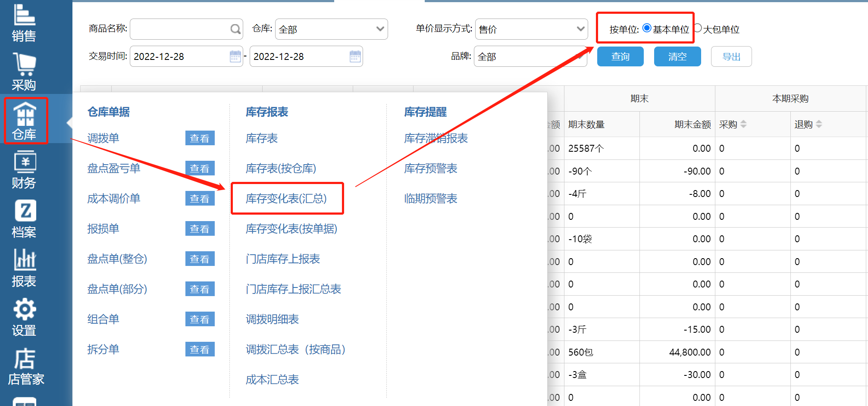Click the 查询 query button
The width and height of the screenshot is (868, 406).
pos(620,56)
